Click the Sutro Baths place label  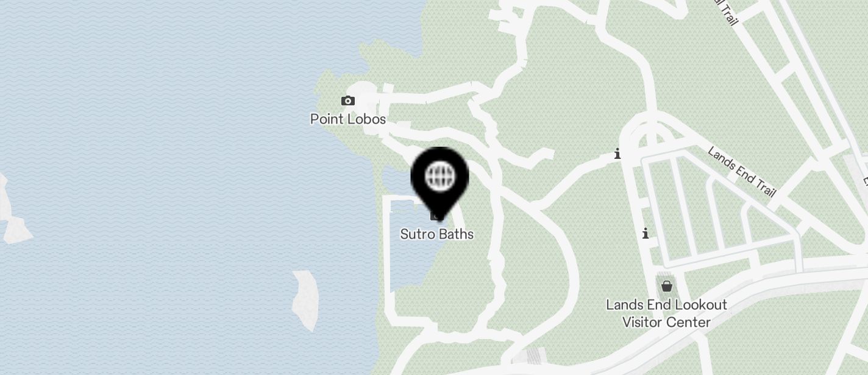pos(437,234)
